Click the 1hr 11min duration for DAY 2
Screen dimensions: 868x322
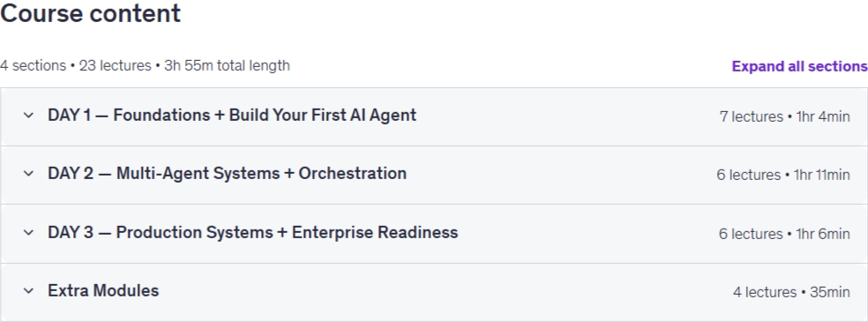point(821,175)
